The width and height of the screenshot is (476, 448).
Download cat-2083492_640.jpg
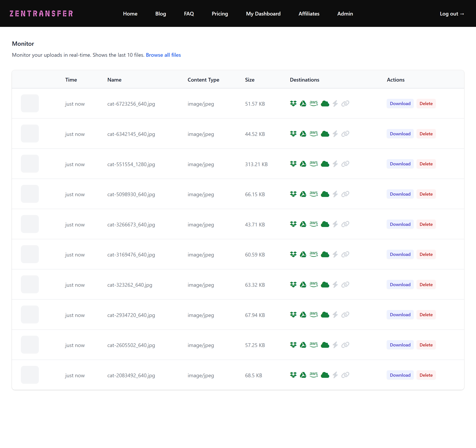pos(400,375)
